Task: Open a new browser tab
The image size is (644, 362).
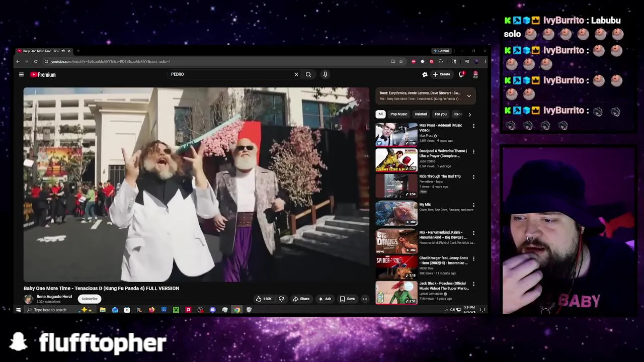Action: [78, 51]
